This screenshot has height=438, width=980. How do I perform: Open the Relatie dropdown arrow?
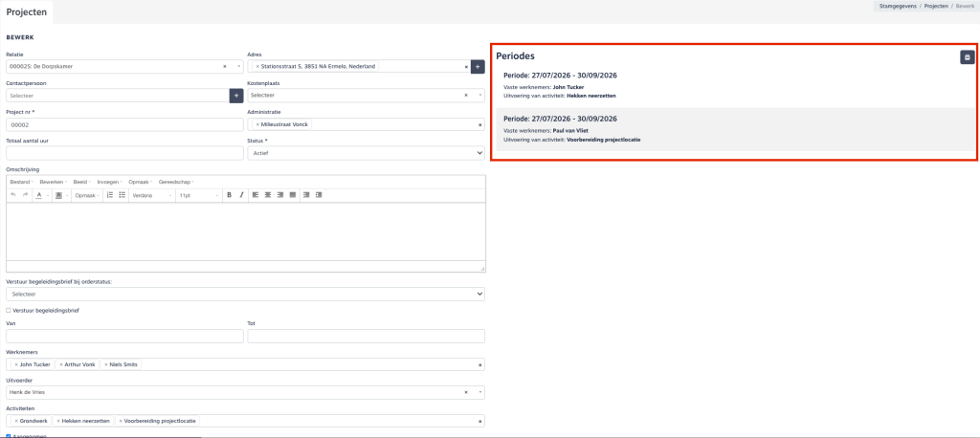tap(238, 66)
